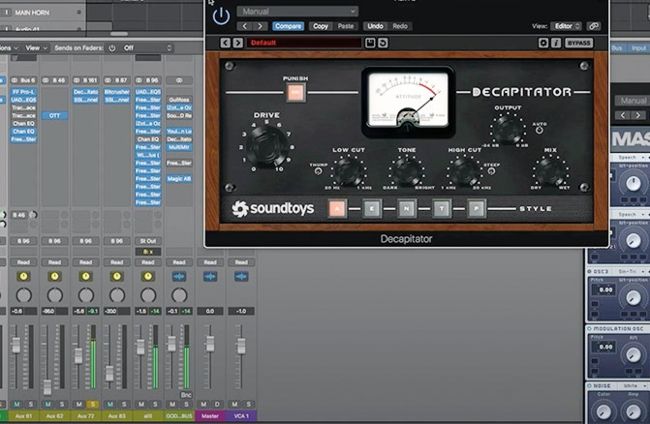Click the Master channel stereo waveform icon
Image resolution: width=650 pixels, height=424 pixels.
[210, 276]
